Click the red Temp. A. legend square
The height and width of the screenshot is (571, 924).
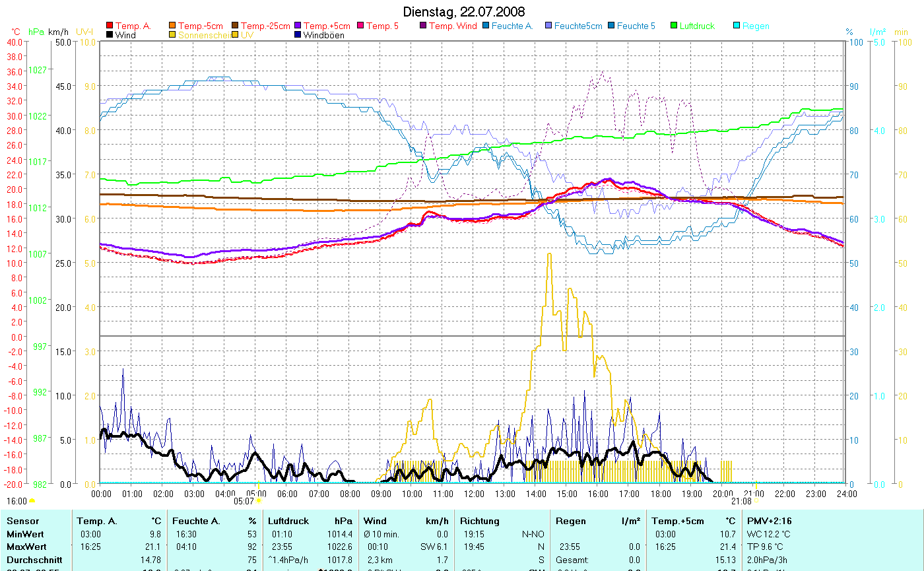tap(110, 26)
